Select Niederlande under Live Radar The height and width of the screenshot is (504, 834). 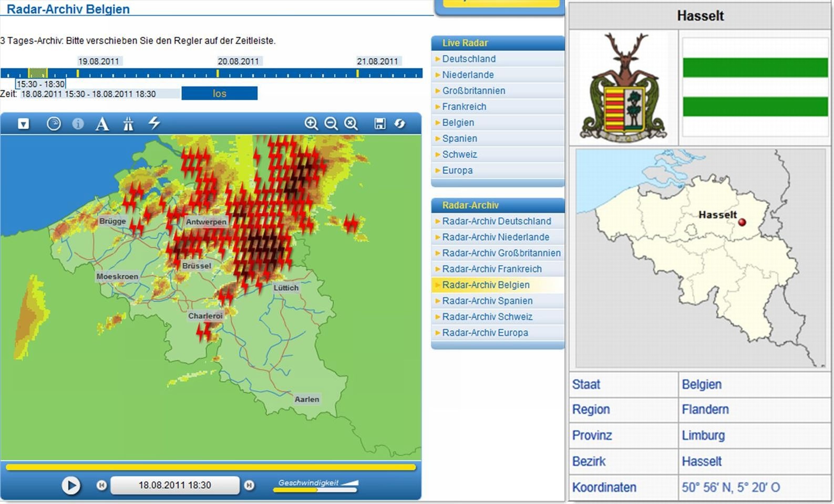click(468, 75)
